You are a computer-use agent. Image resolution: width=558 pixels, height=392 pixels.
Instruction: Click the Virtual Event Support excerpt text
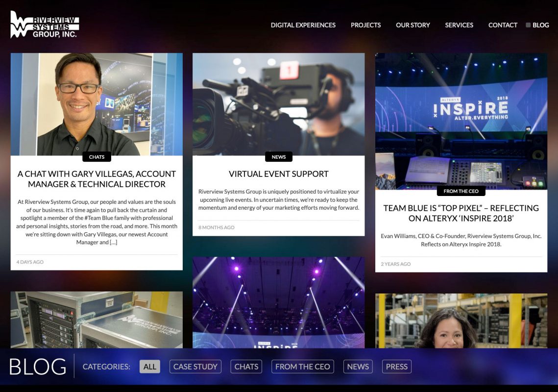click(279, 199)
